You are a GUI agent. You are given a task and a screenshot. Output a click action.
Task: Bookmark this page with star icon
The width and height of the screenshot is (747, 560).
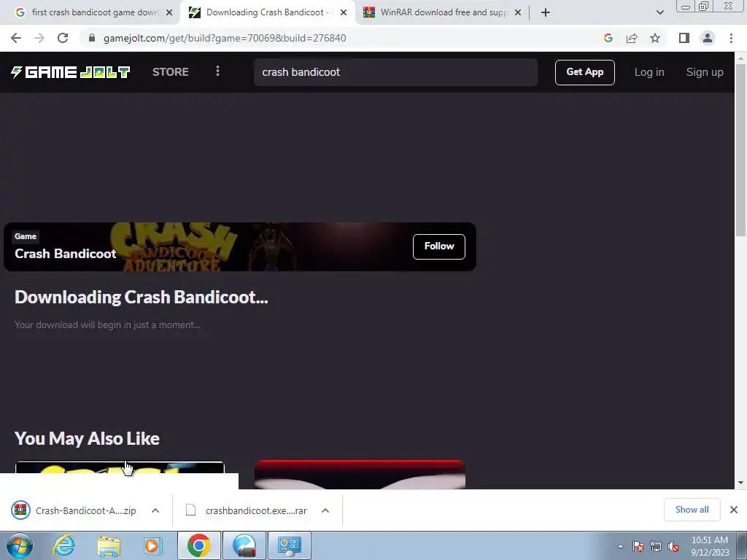655,38
